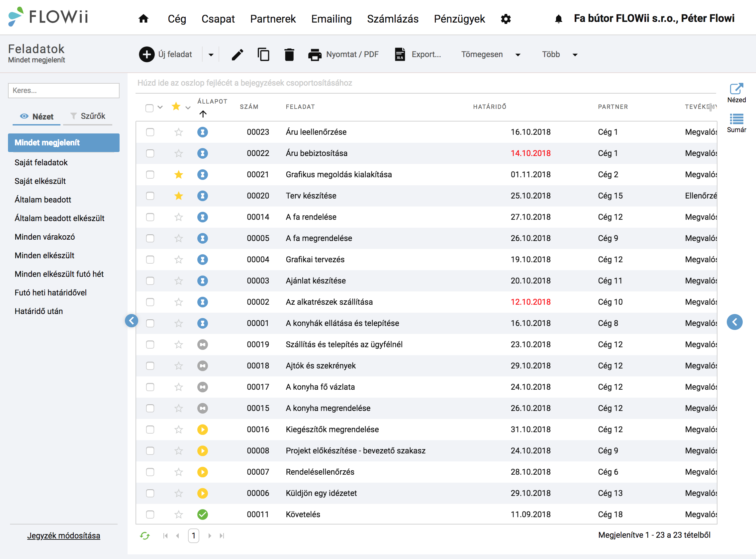
Task: Star task 00023 Áru leellenőrzése
Action: (178, 132)
